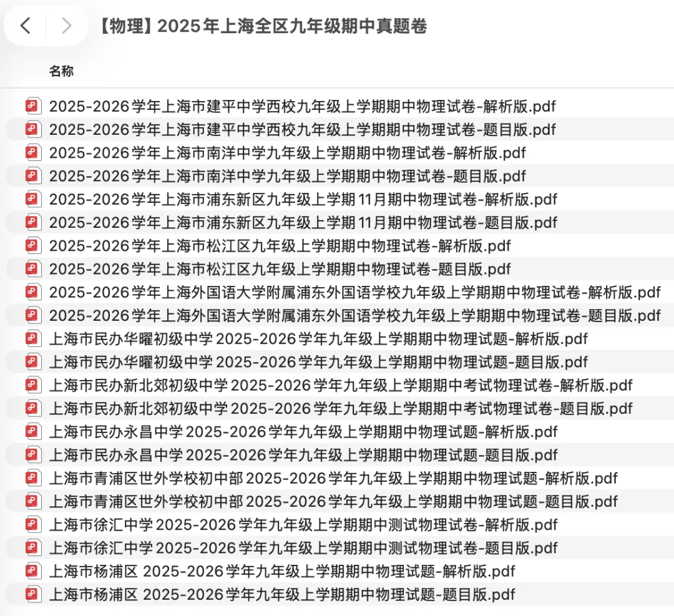The height and width of the screenshot is (616, 674).
Task: Select file name 南洋中学九年级上学期期中物理试卷-题目版.pdf
Action: (288, 176)
